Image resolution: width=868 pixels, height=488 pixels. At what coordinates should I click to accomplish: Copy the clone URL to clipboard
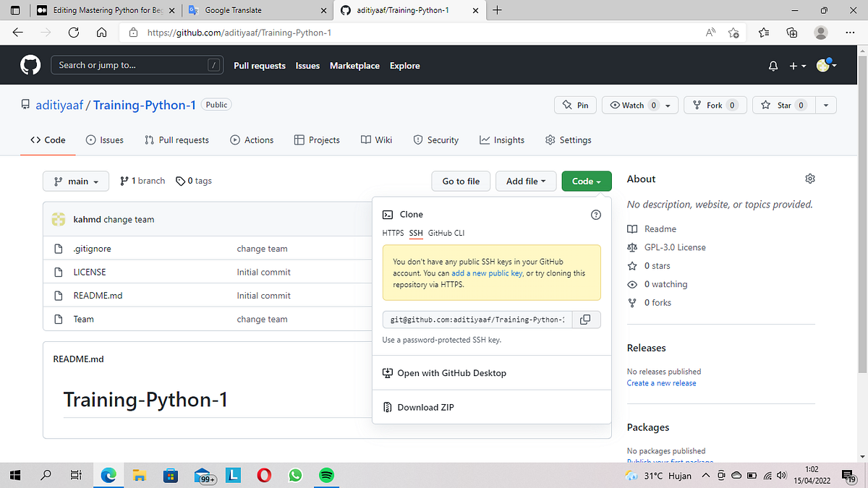(586, 319)
